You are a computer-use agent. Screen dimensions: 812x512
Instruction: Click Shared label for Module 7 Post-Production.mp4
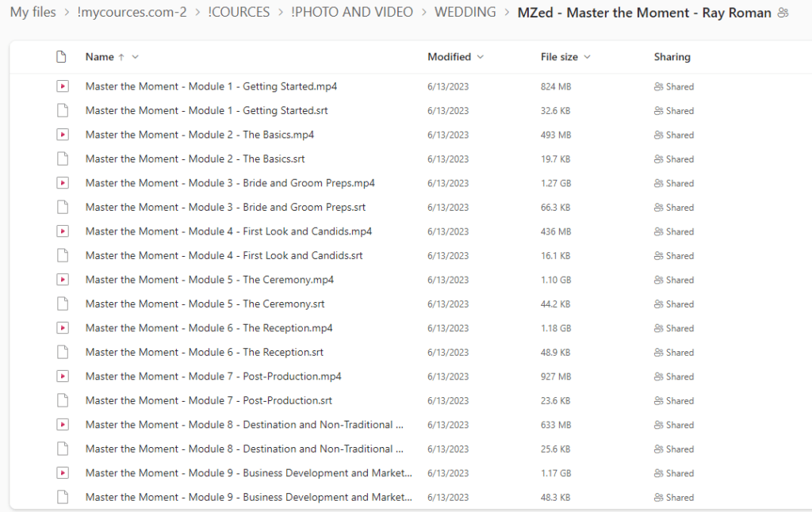(x=680, y=376)
